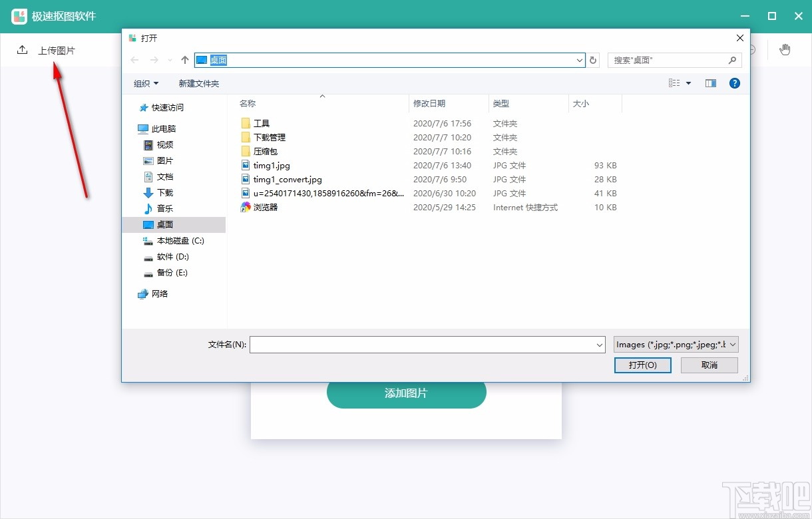This screenshot has width=812, height=519.
Task: Click the Help question mark icon
Action: pos(734,83)
